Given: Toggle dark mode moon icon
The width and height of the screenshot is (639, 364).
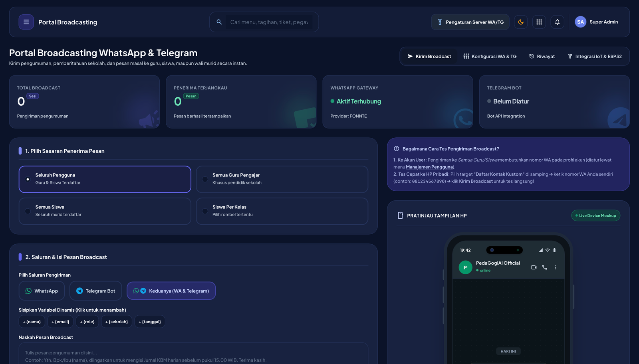Looking at the screenshot, I should 521,22.
